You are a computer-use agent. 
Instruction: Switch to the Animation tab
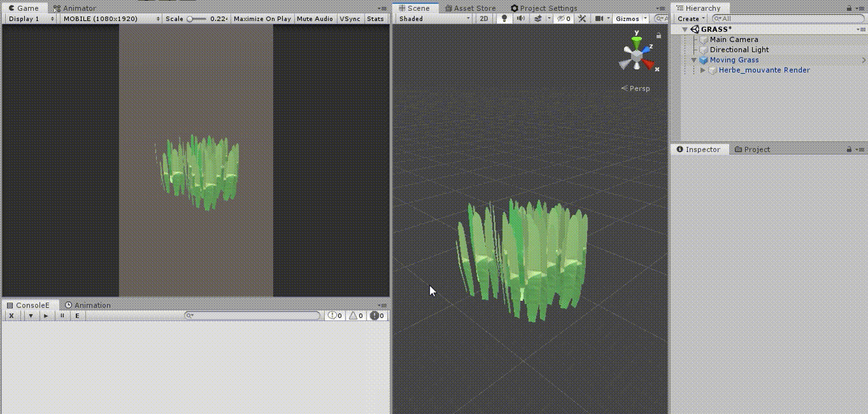88,305
